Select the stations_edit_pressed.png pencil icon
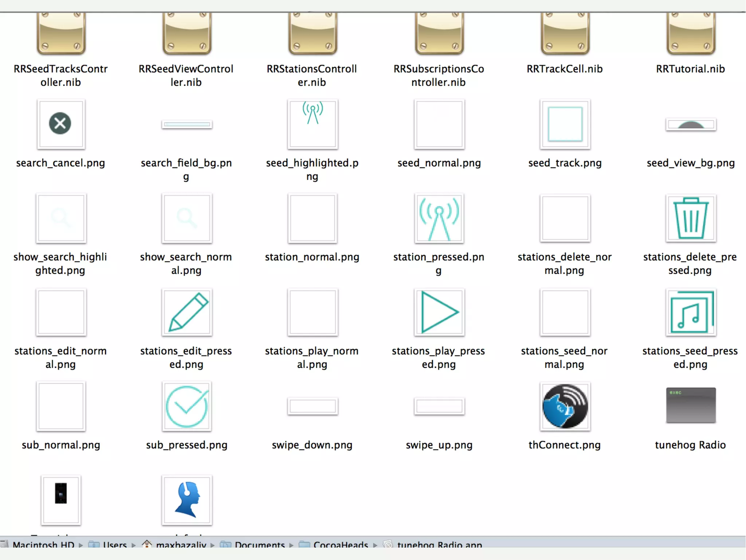The image size is (746, 560). [186, 313]
